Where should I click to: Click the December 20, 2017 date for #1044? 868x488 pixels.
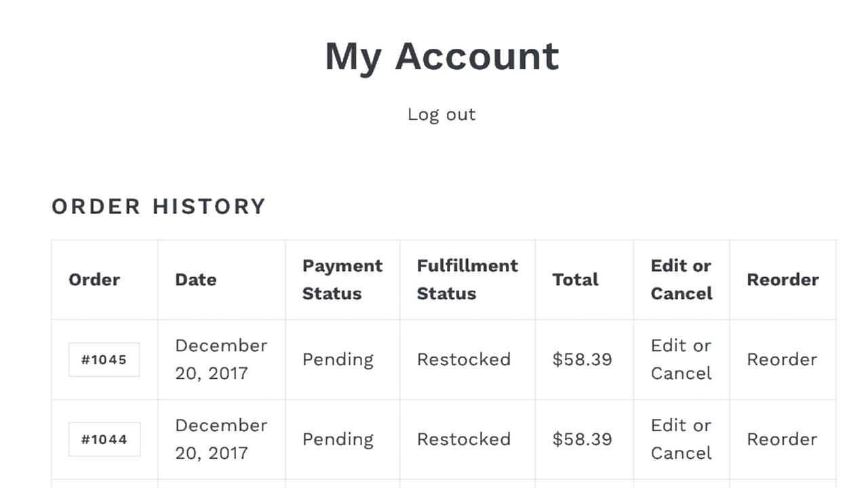220,439
